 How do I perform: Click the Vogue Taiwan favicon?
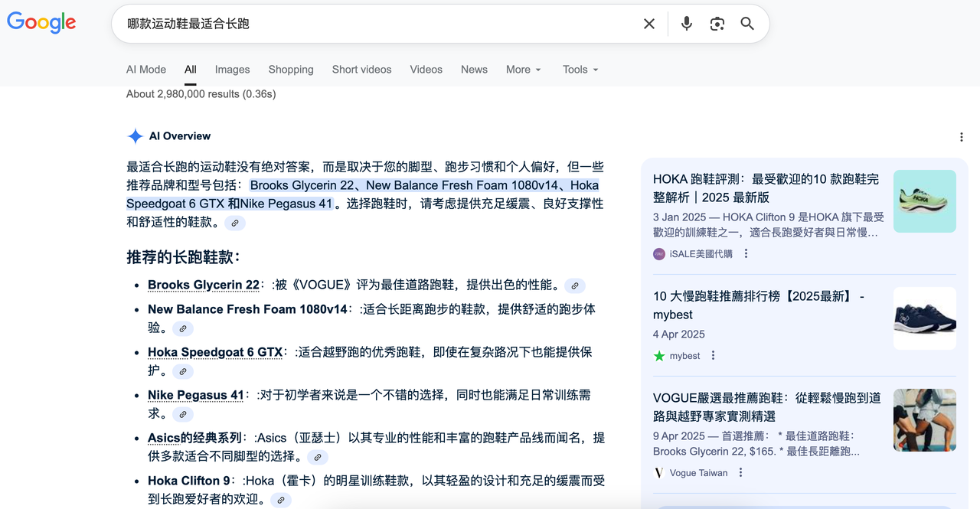point(658,472)
